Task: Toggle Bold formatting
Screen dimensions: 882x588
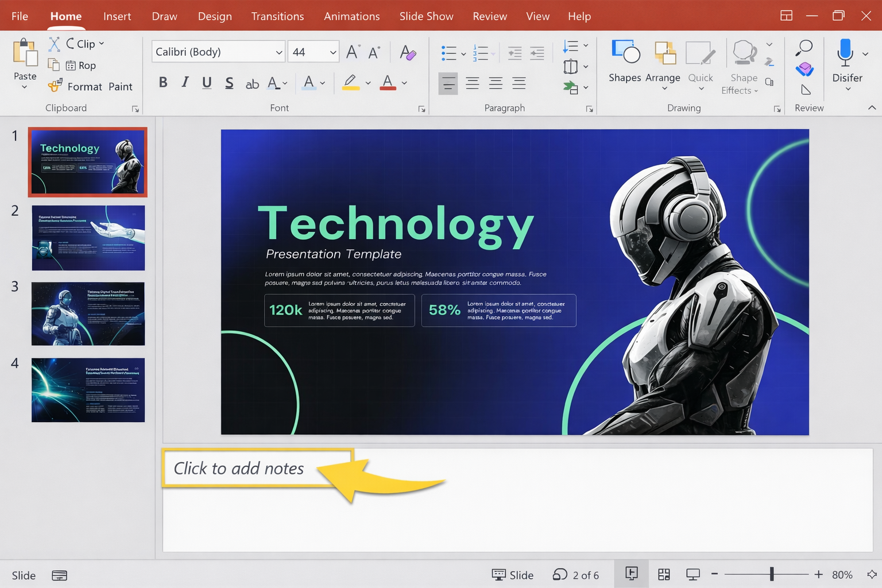Action: pos(163,83)
